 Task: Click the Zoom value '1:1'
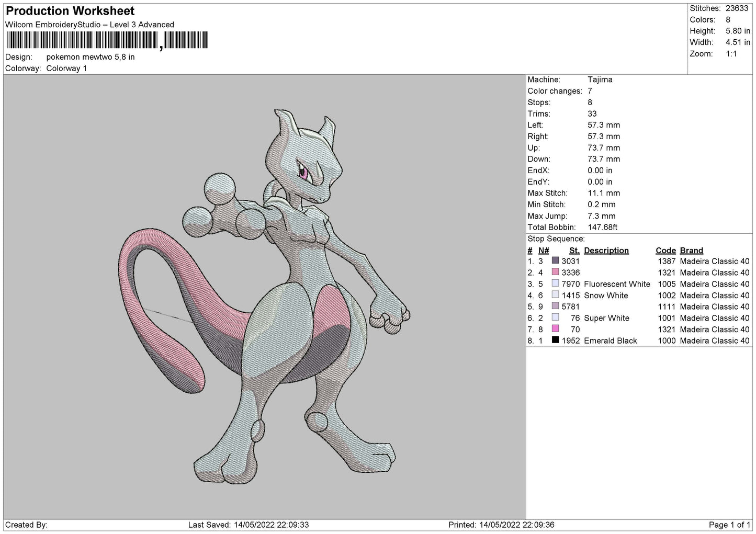731,54
